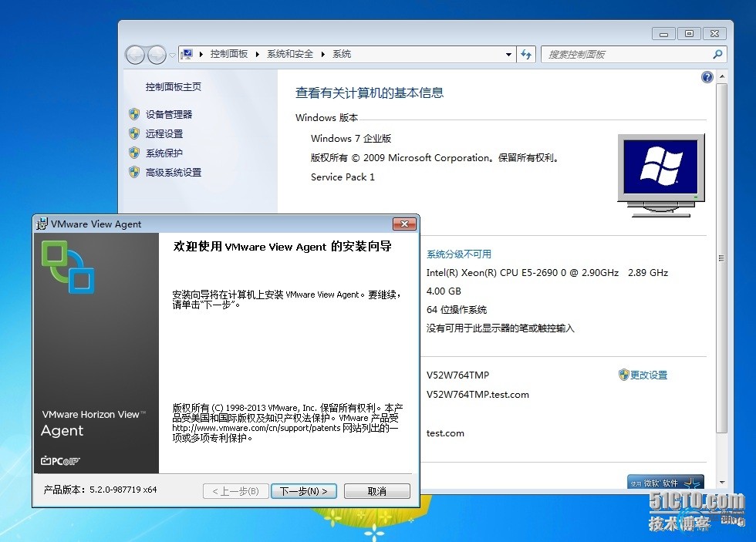756x542 pixels.
Task: Close the Control Panel System window
Action: 714,34
